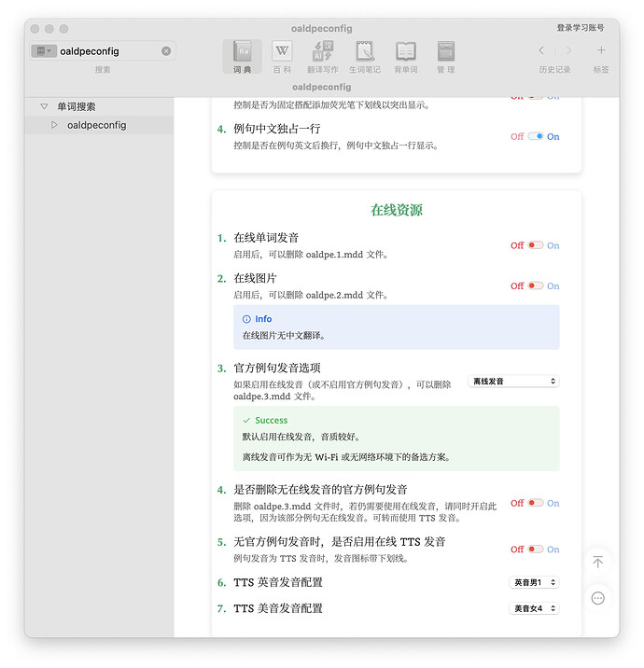Screen dimensions: 644x668
Task: Go forward in history with right arrow
Action: click(568, 50)
